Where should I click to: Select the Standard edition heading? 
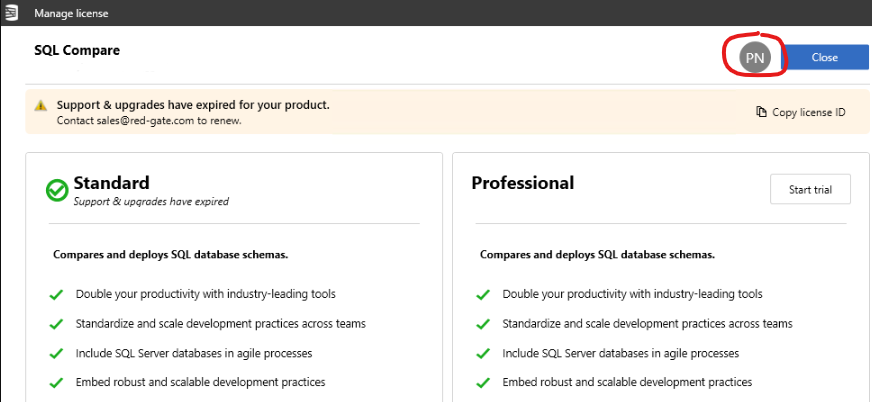pos(111,183)
